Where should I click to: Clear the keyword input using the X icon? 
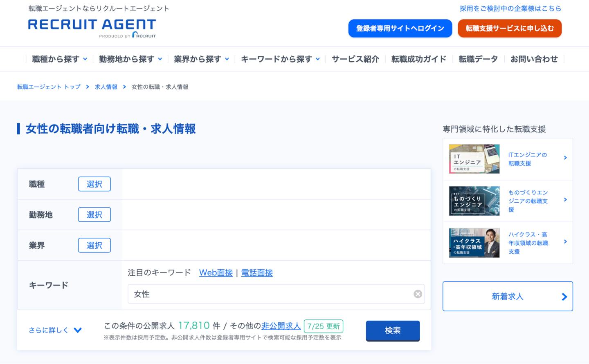(x=418, y=294)
